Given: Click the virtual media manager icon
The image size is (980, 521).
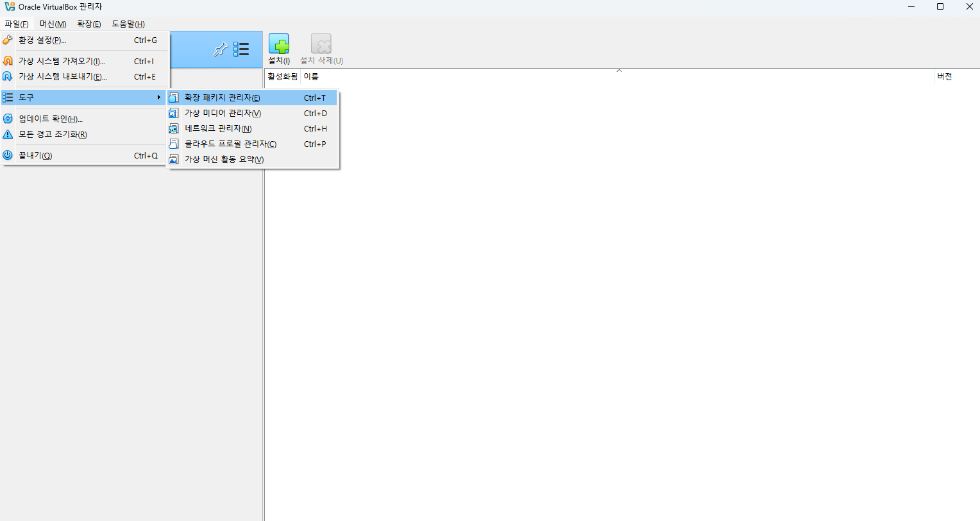Looking at the screenshot, I should tap(173, 113).
